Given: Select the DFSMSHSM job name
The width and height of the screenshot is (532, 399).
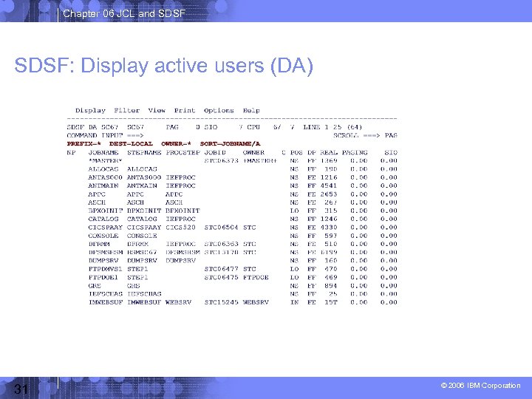Looking at the screenshot, I should 105,252.
